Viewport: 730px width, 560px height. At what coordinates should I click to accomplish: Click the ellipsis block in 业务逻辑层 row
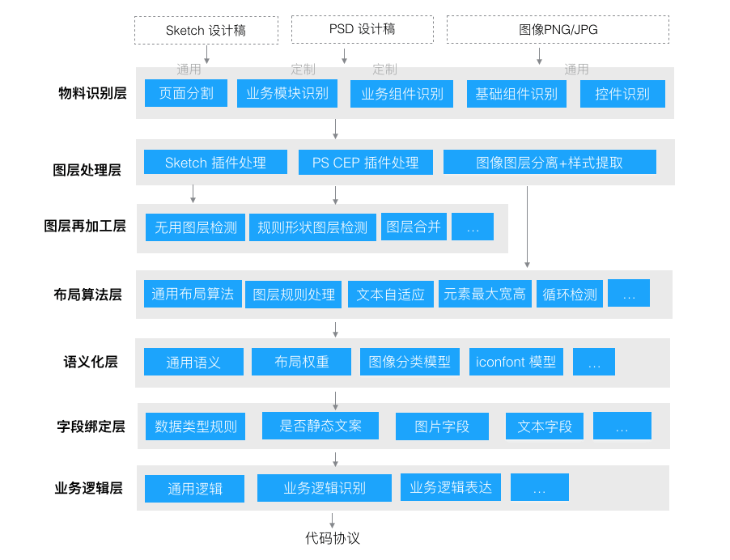click(540, 487)
